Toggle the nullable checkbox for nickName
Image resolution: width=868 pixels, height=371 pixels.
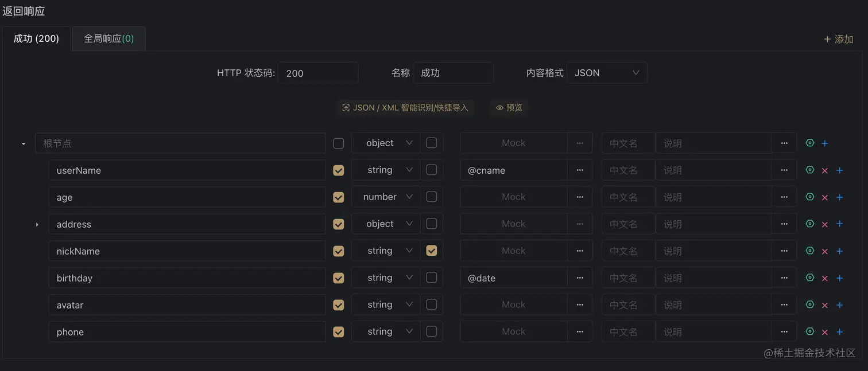[432, 251]
